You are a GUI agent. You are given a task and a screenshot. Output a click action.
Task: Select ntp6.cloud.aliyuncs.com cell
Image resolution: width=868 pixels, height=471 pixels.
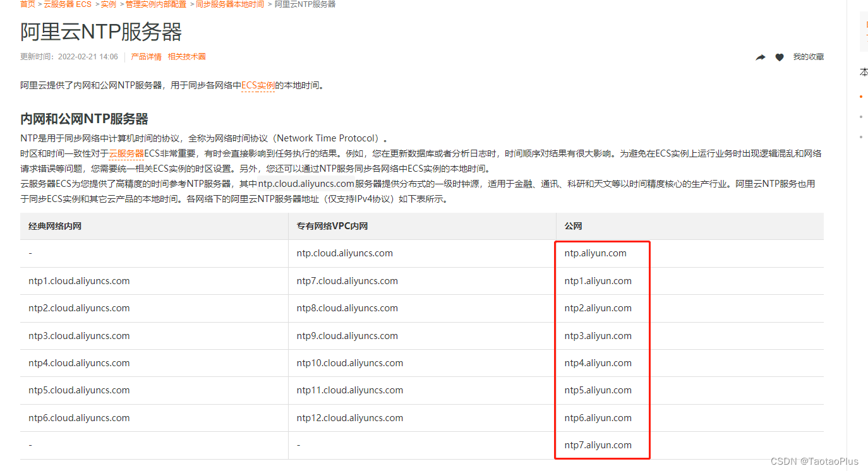pos(154,418)
